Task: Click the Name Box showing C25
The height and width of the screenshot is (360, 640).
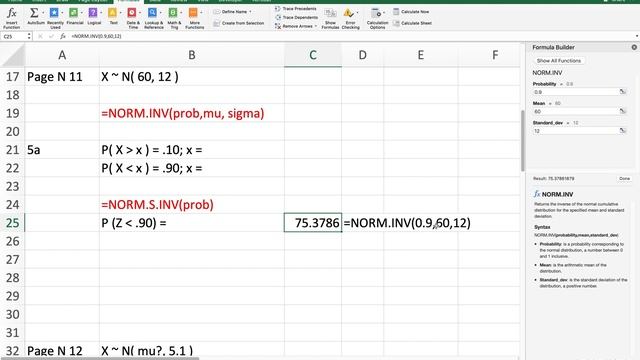Action: pyautogui.click(x=13, y=36)
